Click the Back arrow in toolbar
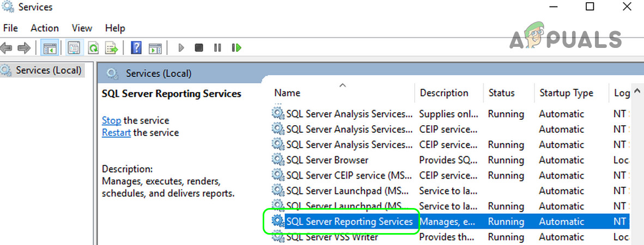644x245 pixels. point(7,48)
